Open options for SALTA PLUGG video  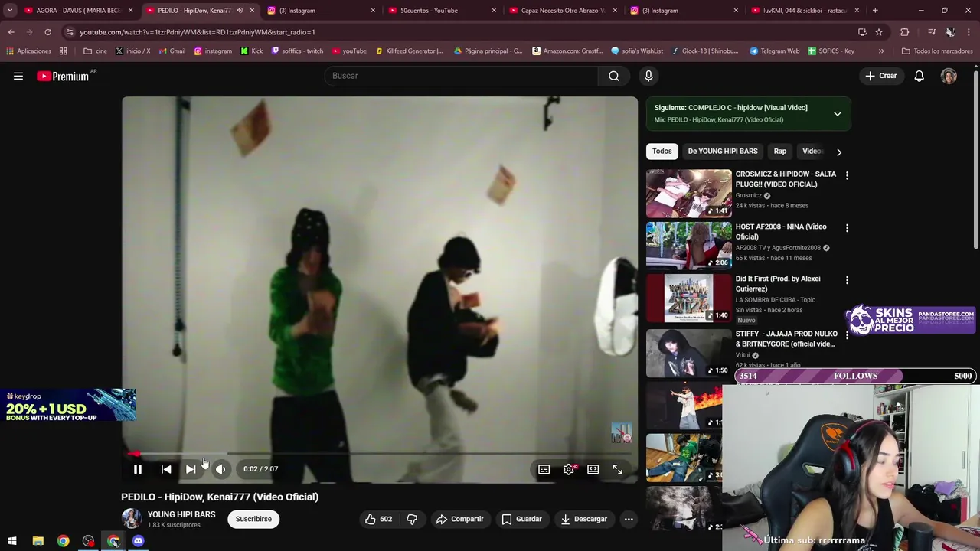click(x=847, y=176)
